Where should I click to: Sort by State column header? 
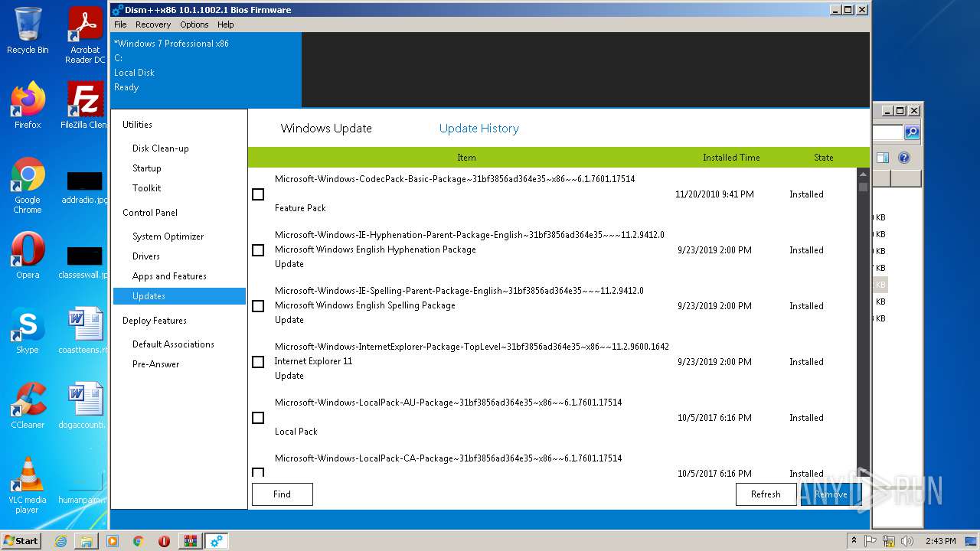coord(824,158)
